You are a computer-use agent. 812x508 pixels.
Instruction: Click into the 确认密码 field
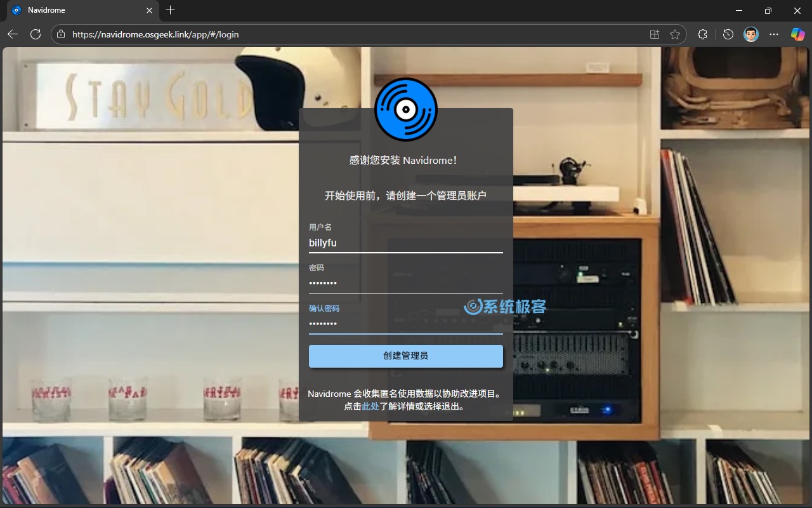pos(405,324)
